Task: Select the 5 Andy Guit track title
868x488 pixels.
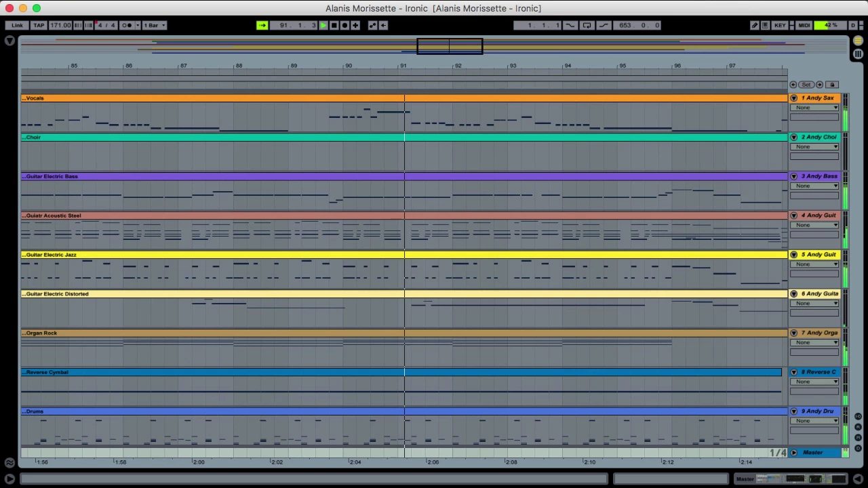Action: [818, 255]
